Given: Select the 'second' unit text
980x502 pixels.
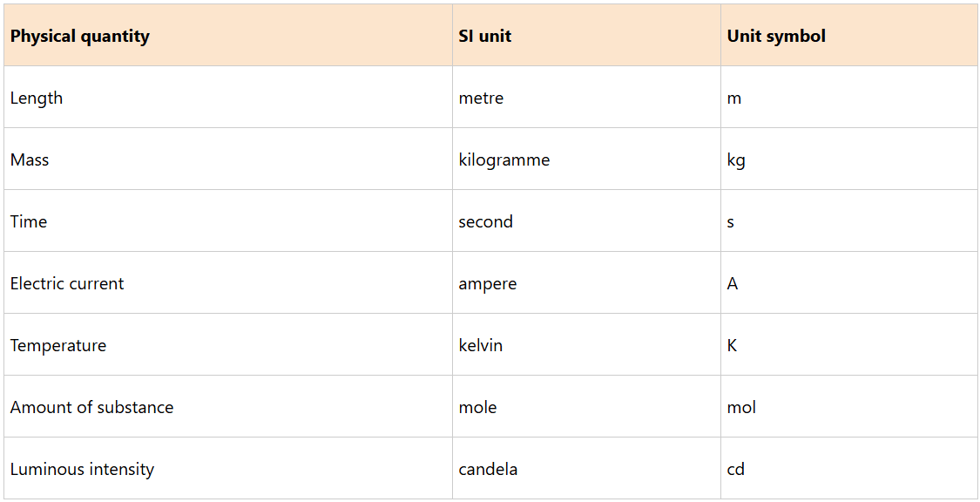Looking at the screenshot, I should click(486, 222).
